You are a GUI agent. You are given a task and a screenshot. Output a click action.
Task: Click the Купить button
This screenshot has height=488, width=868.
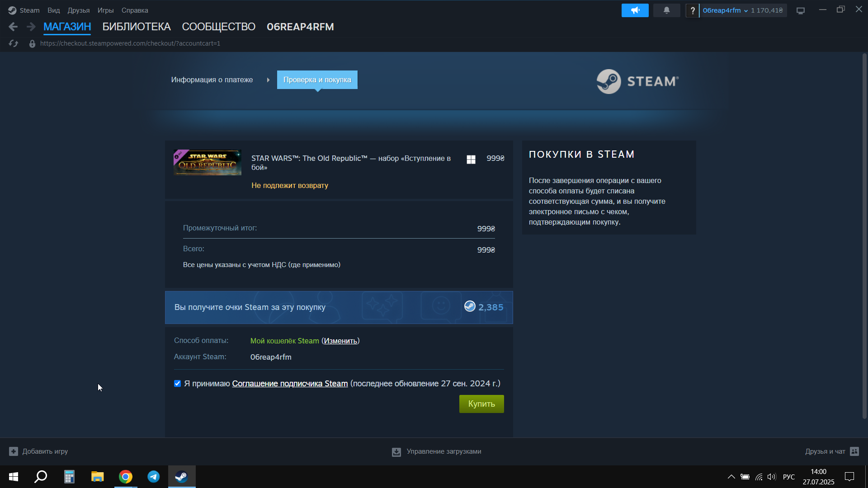pos(481,404)
